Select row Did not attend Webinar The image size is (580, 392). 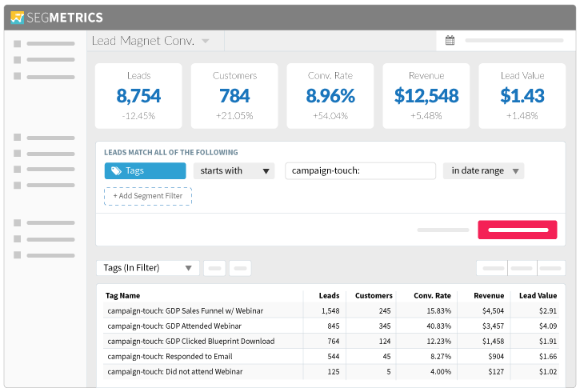331,372
